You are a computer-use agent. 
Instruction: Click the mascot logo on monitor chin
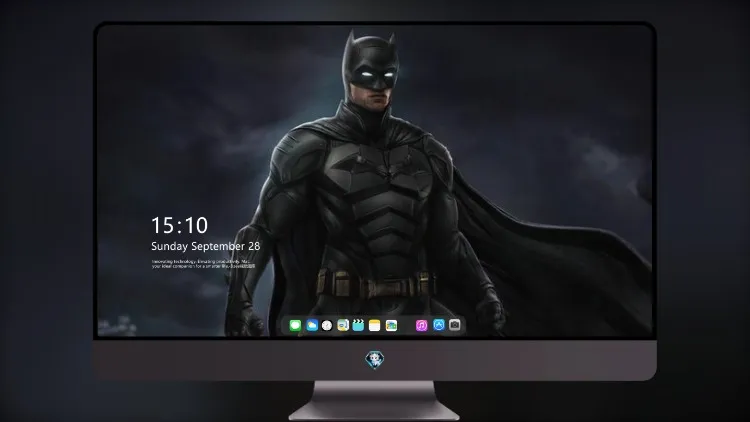[x=375, y=360]
